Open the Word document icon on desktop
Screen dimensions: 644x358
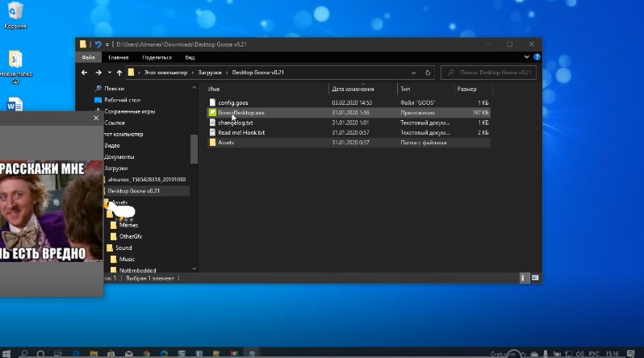pos(15,104)
